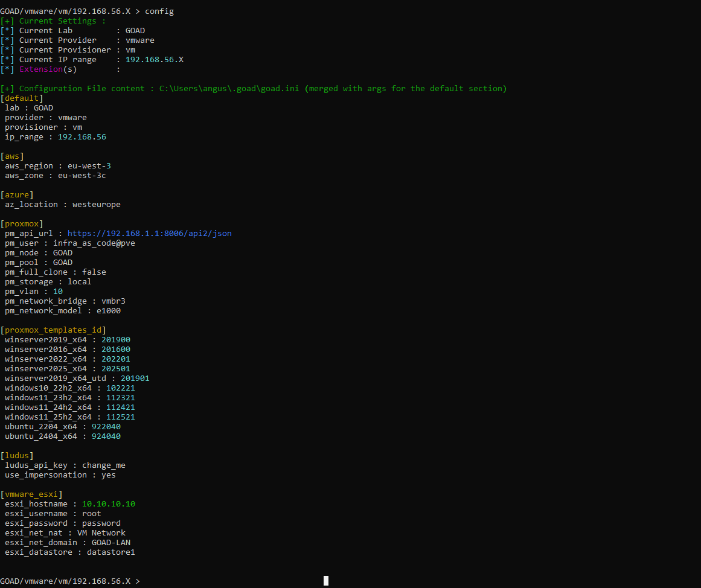Click 'ubuntu_2404_x64 : 924040' line
Screen dimensions: 701x588
point(63,436)
